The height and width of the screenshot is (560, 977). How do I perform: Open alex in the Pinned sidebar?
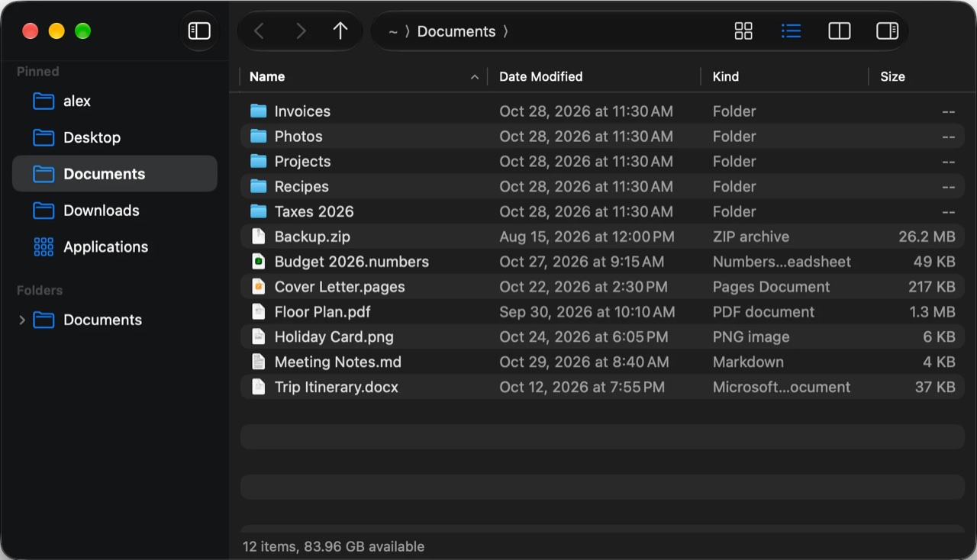click(114, 101)
